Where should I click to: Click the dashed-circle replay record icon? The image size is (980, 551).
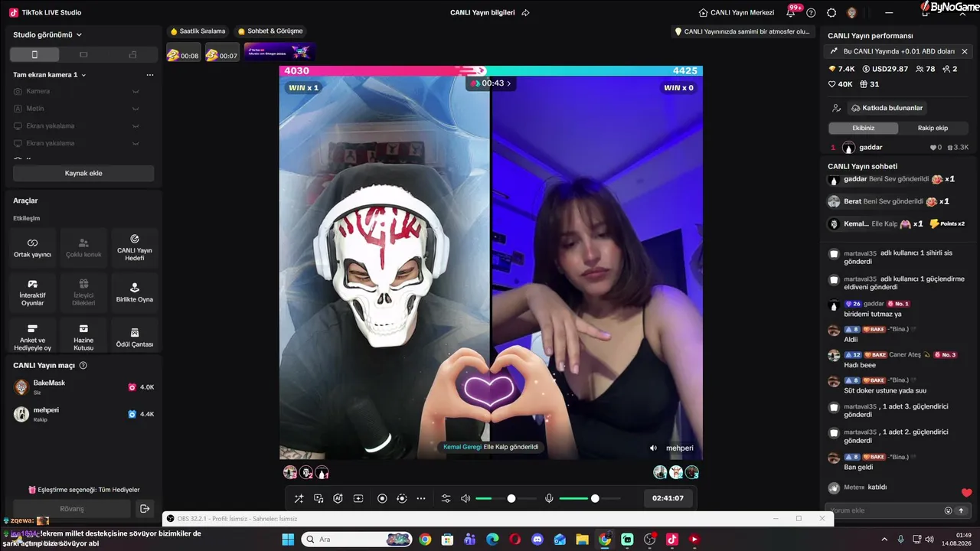click(401, 498)
